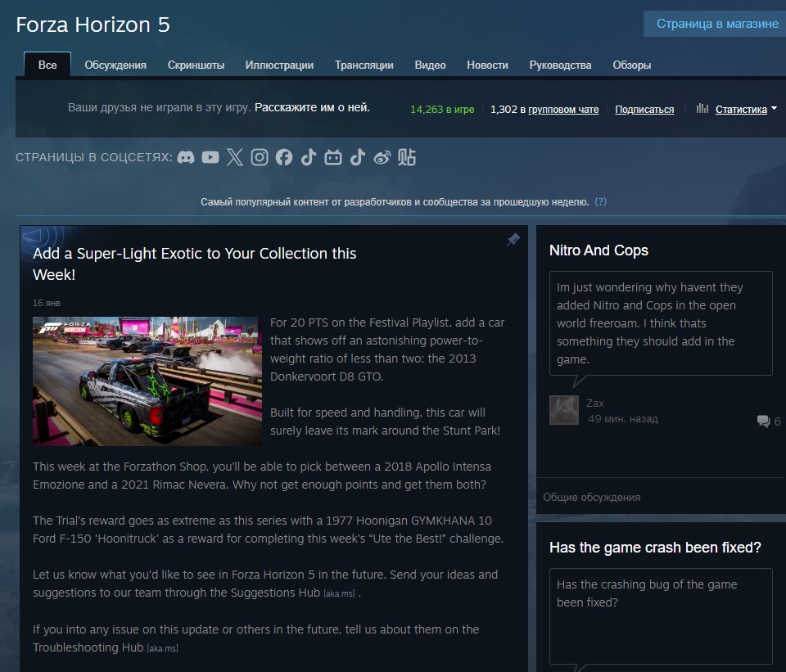Open the Discord social page icon

click(186, 157)
